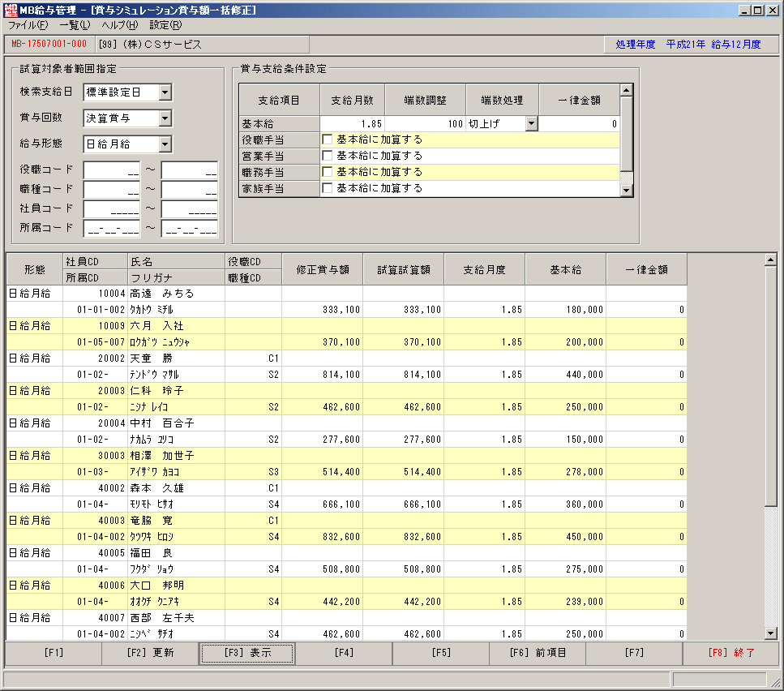Click the 職種コード end input field
Image resolution: width=784 pixels, height=691 pixels.
pyautogui.click(x=190, y=190)
